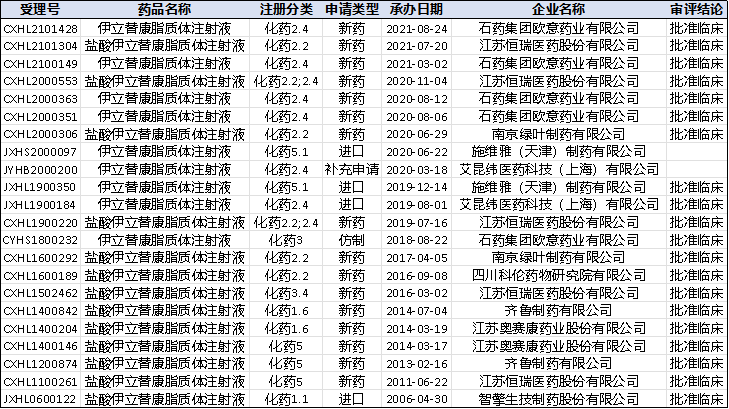Select the last row cell under 药品名称

[164, 398]
